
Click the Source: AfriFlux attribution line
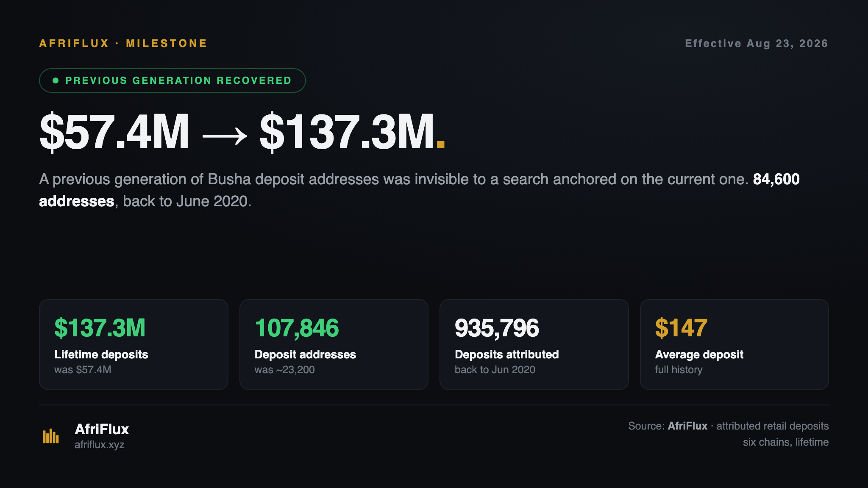728,426
